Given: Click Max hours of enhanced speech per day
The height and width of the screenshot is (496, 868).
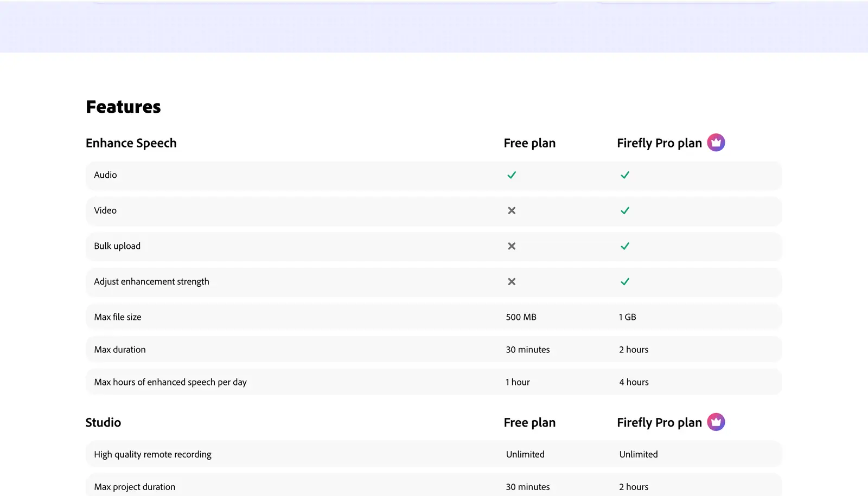Looking at the screenshot, I should 170,382.
